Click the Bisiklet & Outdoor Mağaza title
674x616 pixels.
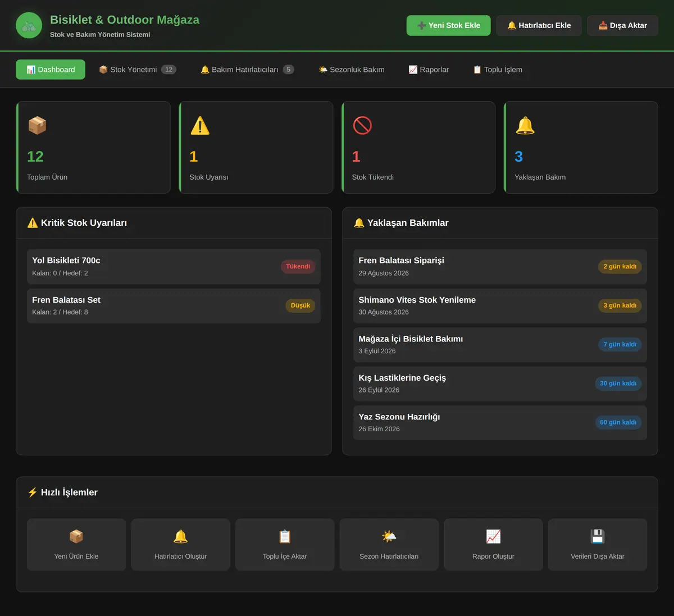(125, 20)
